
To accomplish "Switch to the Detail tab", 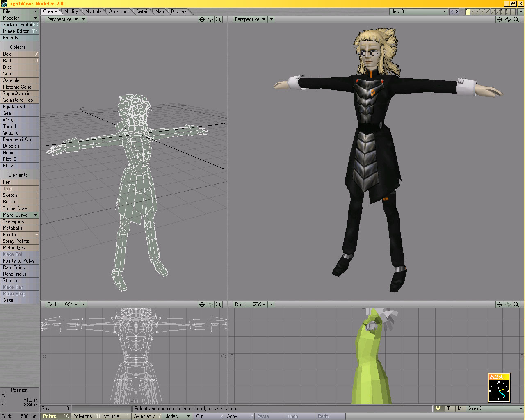I will click(142, 11).
